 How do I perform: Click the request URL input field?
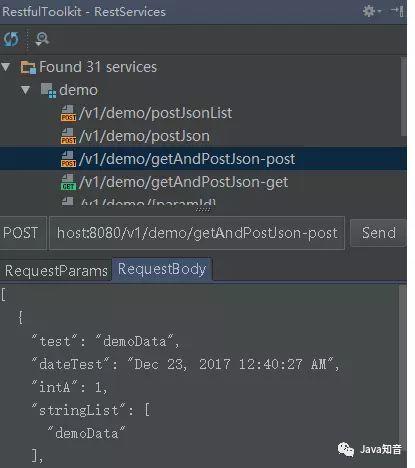pyautogui.click(x=197, y=233)
